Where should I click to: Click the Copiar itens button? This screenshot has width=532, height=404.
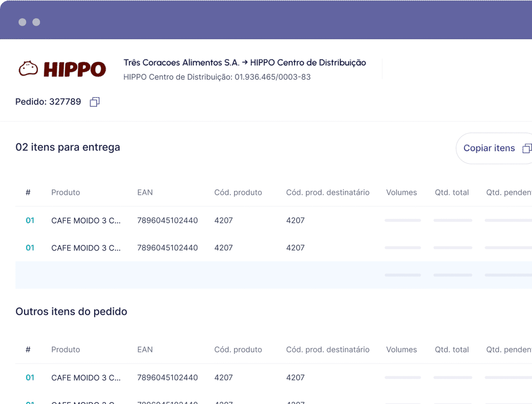(x=494, y=148)
